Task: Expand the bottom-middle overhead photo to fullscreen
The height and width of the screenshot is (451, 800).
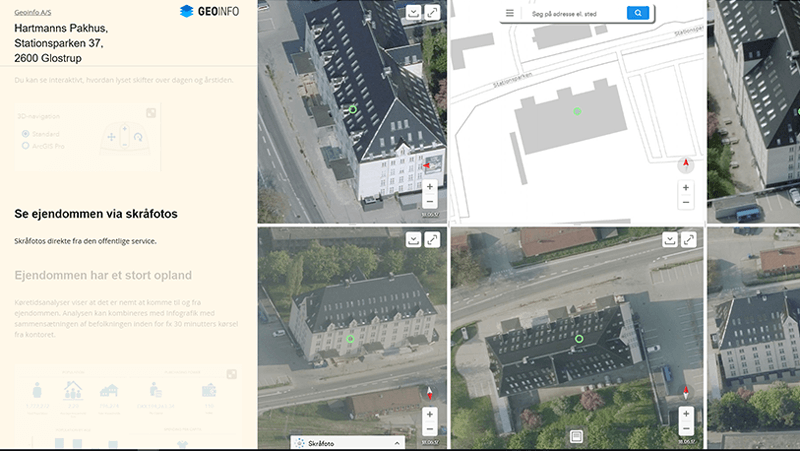Action: click(689, 239)
